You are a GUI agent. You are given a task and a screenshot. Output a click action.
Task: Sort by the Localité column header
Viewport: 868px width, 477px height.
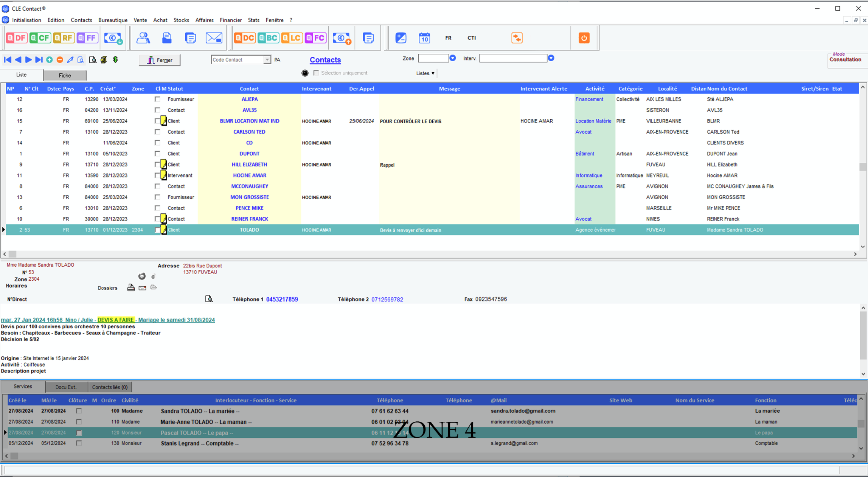pyautogui.click(x=667, y=89)
